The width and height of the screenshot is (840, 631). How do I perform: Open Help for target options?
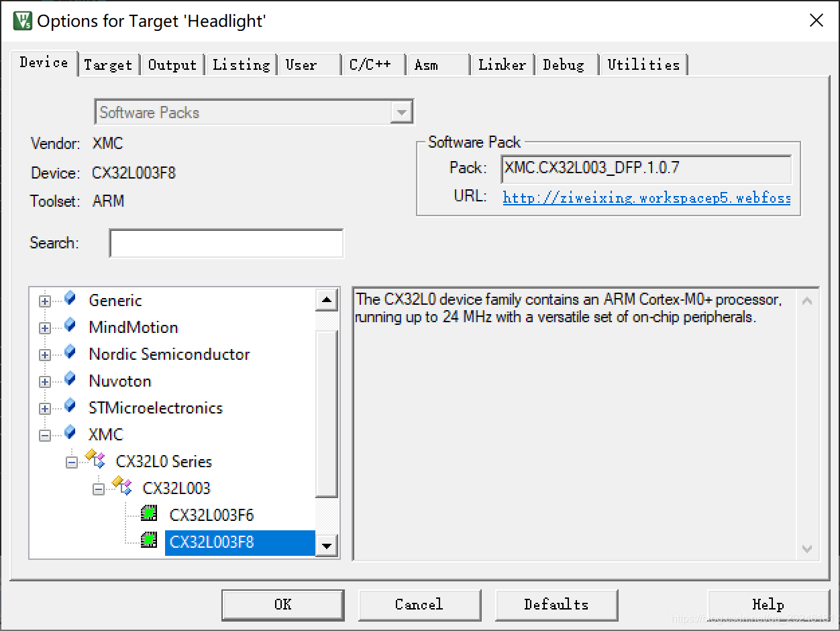768,604
